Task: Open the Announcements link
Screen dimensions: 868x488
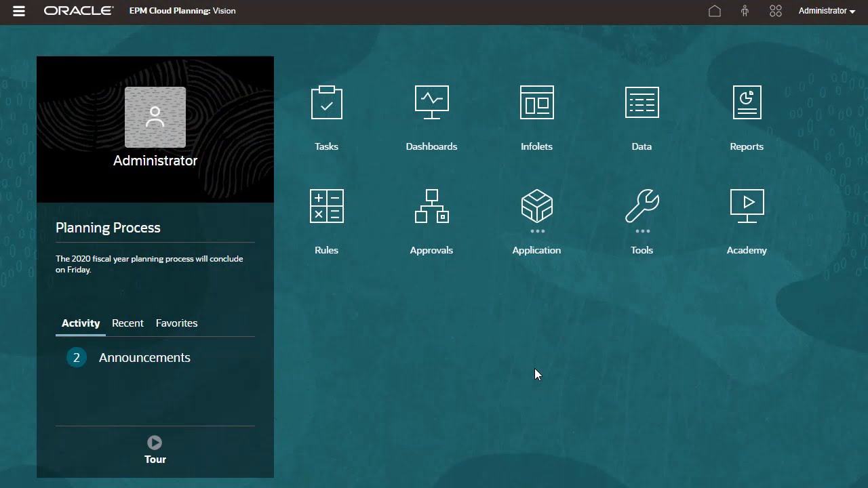Action: pos(144,358)
